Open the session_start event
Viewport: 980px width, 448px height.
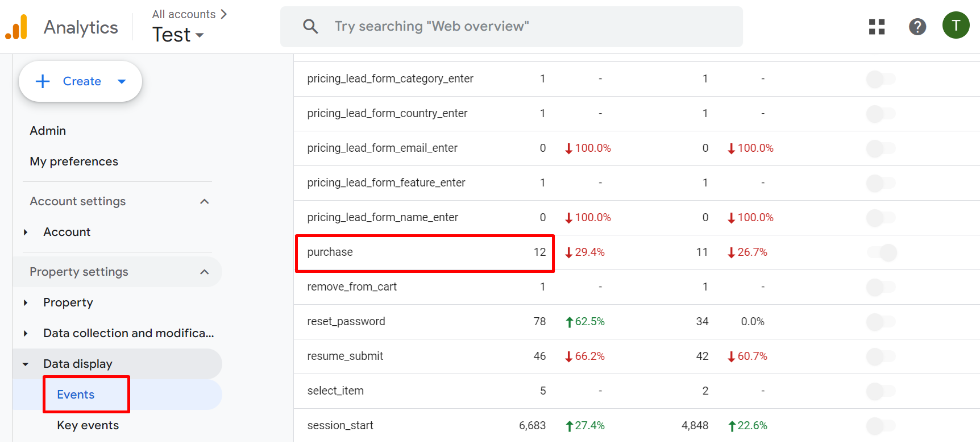coord(340,425)
